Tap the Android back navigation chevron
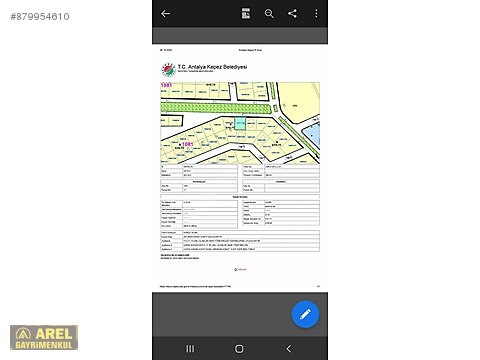 point(289,349)
